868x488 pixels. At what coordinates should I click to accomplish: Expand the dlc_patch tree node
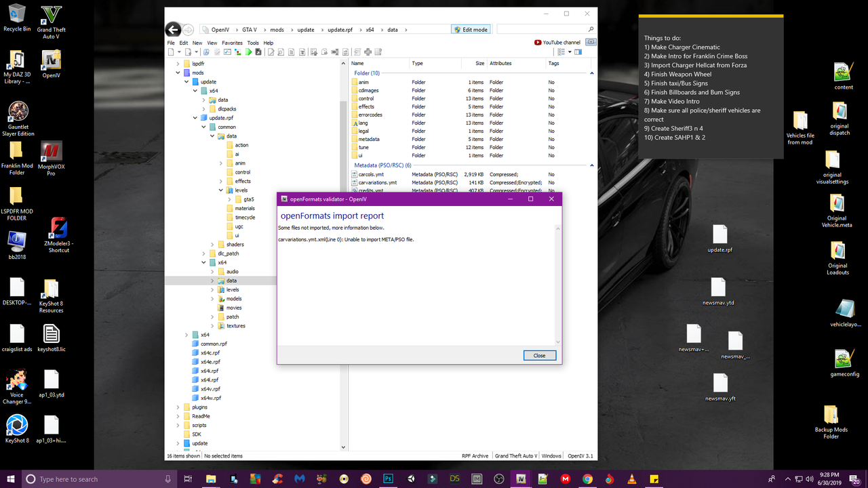click(x=203, y=253)
